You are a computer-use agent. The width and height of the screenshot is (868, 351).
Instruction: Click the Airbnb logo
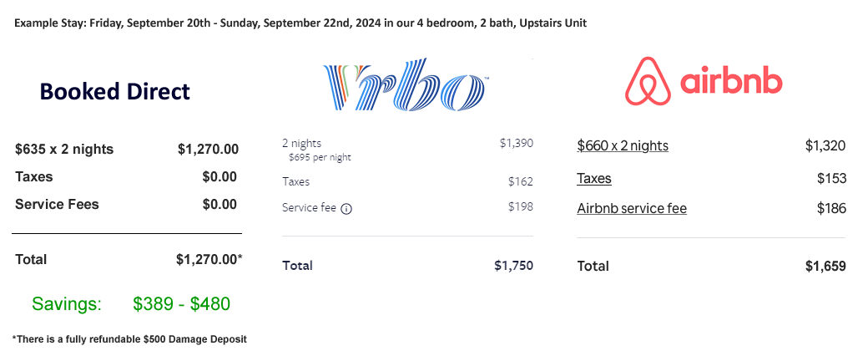coord(704,81)
